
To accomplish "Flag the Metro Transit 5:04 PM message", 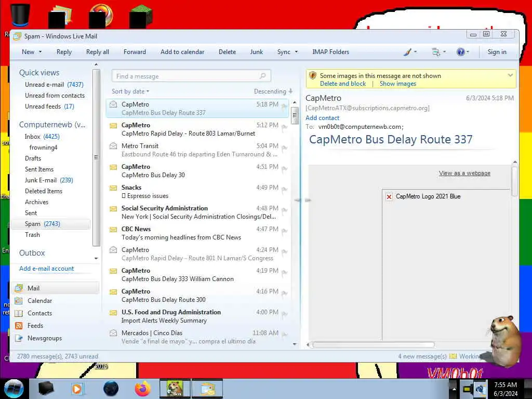I will point(284,149).
